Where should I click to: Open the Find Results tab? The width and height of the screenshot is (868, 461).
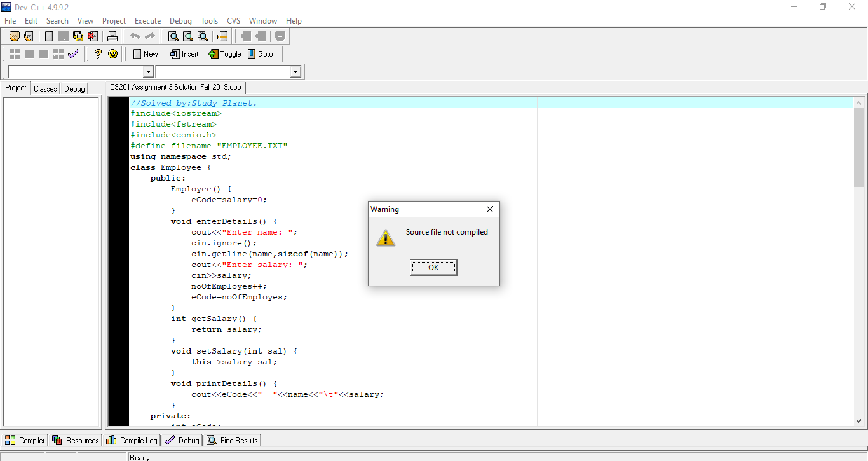click(232, 440)
